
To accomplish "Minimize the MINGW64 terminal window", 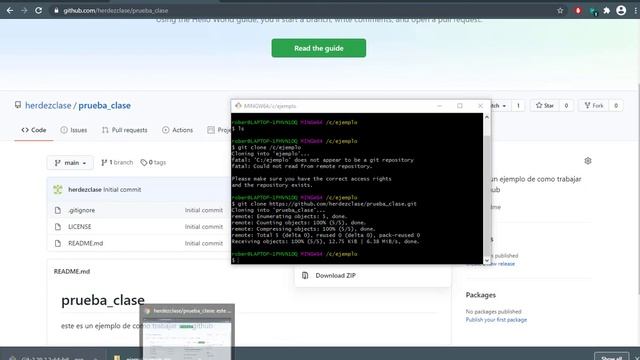I will [x=440, y=106].
